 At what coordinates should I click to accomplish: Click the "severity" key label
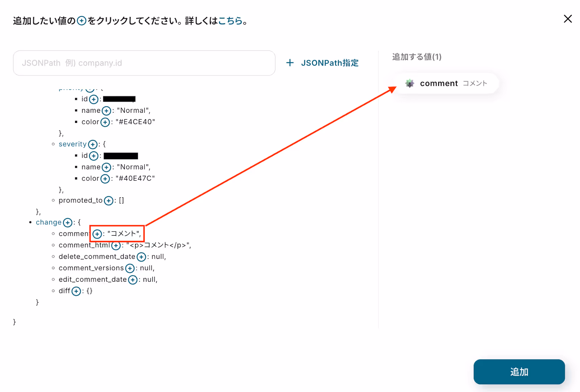point(72,144)
